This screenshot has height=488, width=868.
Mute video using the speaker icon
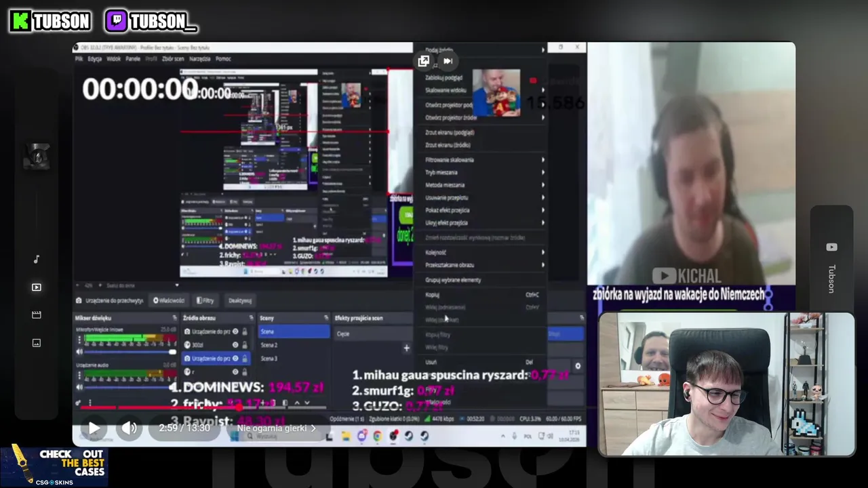[x=129, y=428]
